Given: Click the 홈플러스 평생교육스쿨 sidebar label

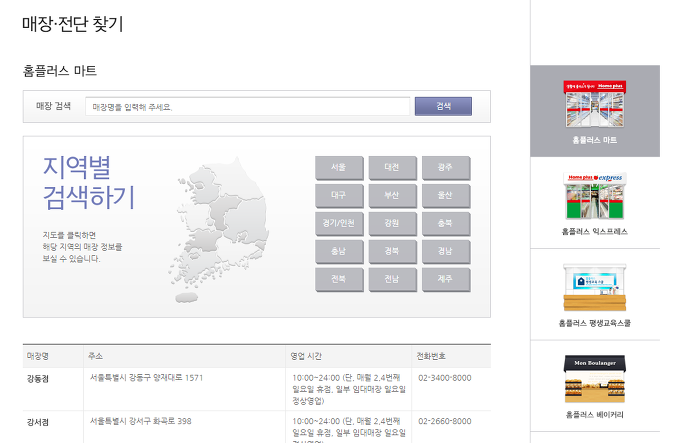Looking at the screenshot, I should click(x=595, y=323).
